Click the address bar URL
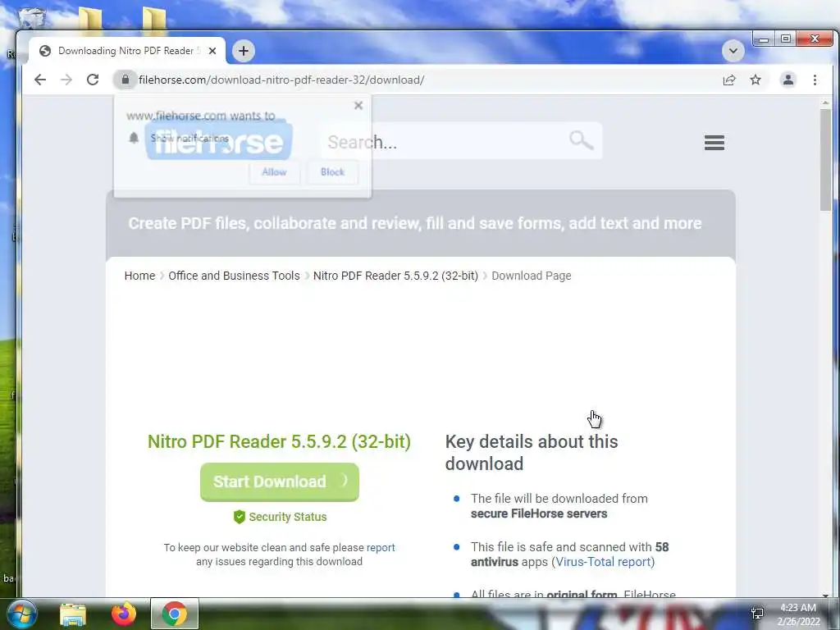 (281, 80)
